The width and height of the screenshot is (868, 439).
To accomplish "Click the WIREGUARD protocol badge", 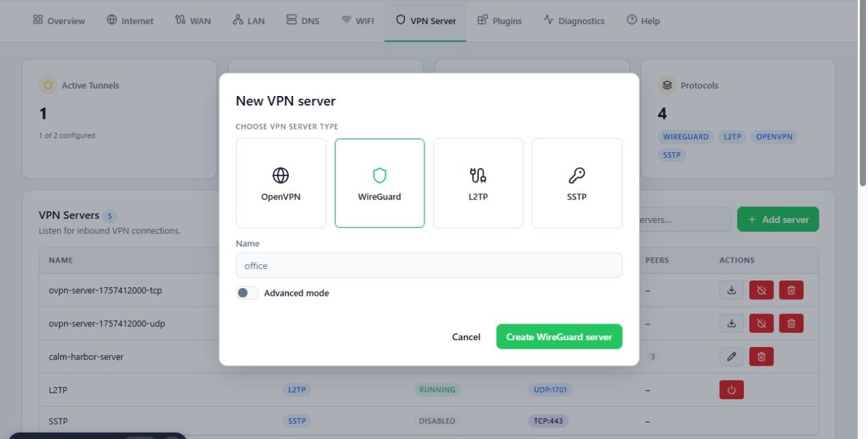I will 686,137.
